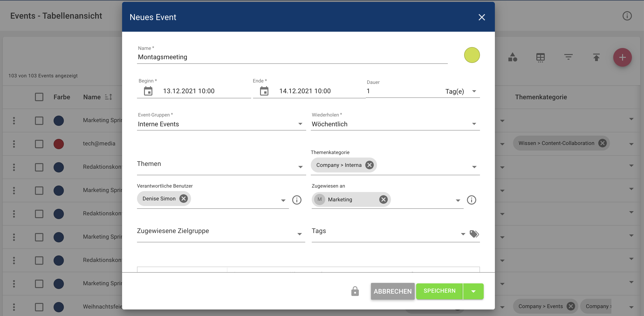Show info for Verantwortliche Benutzer
Screen dimensions: 644x316
(297, 200)
